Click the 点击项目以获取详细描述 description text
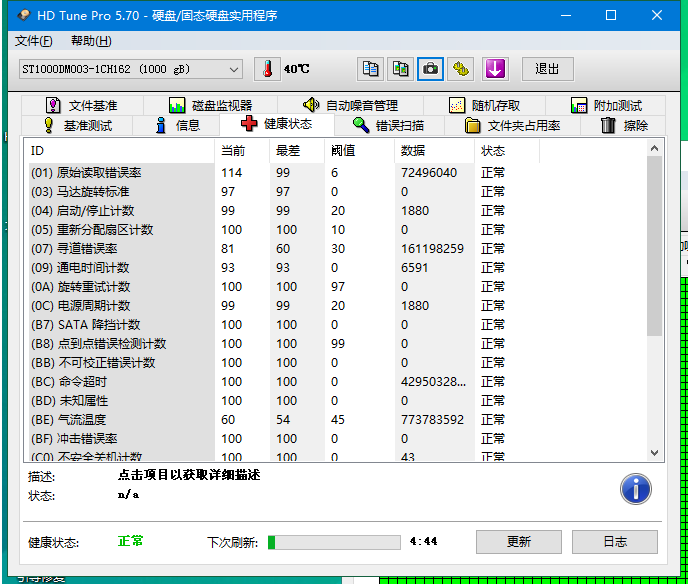This screenshot has width=688, height=584. (x=189, y=475)
